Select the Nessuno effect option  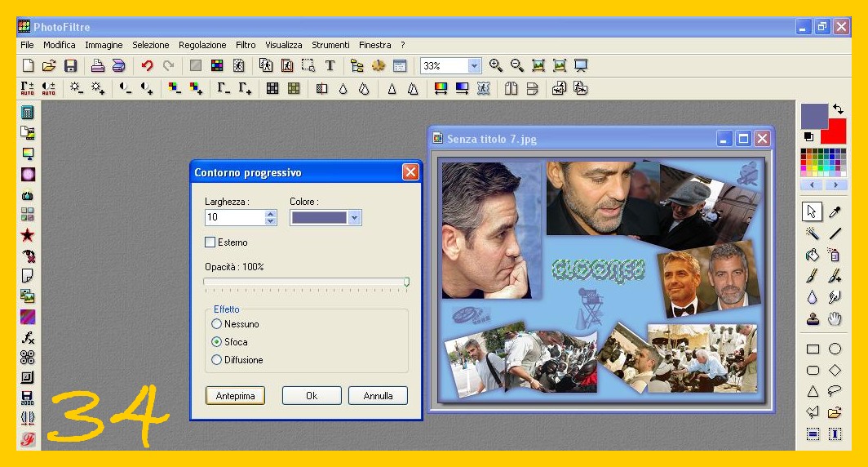coord(217,324)
